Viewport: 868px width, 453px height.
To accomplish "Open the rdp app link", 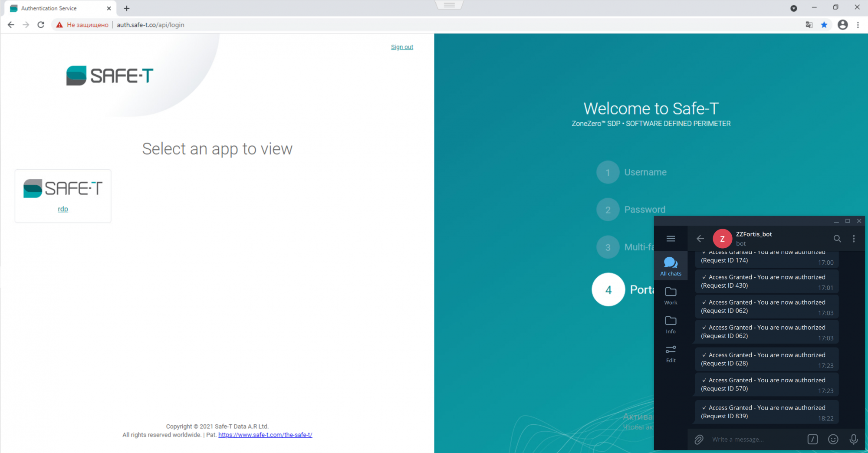I will (x=63, y=209).
